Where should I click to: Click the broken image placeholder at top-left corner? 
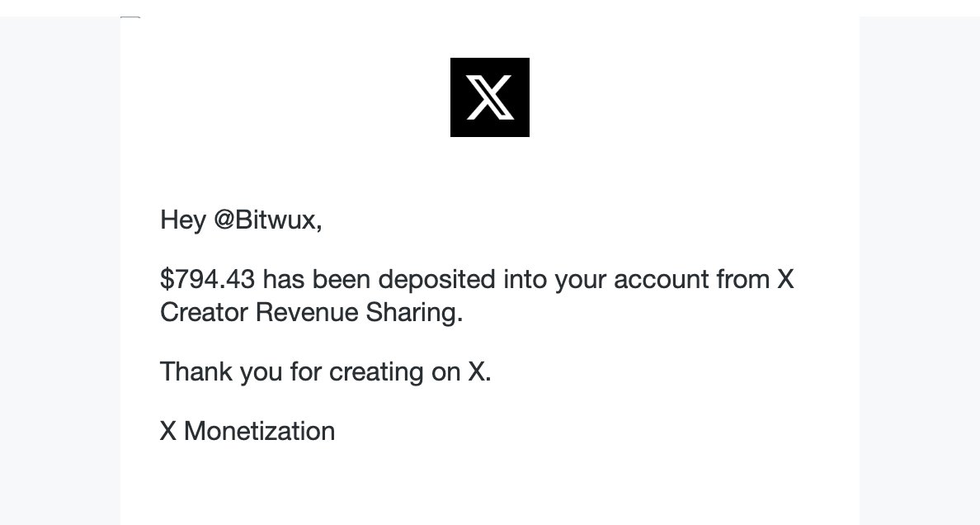[130, 17]
